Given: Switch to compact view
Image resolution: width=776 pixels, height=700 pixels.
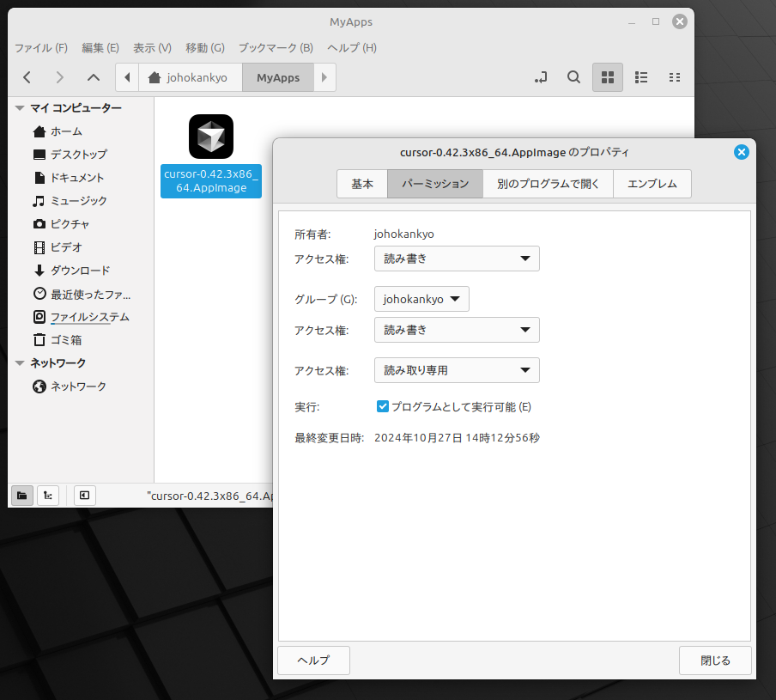Looking at the screenshot, I should [x=675, y=77].
